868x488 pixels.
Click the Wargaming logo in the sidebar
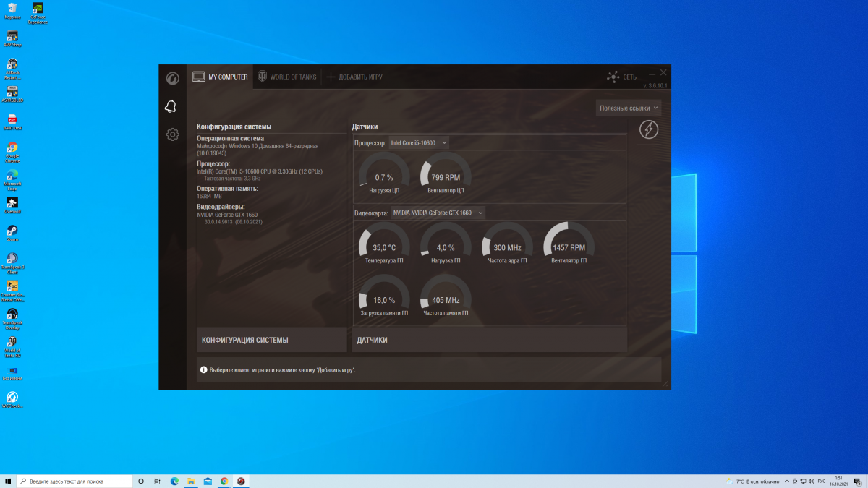click(172, 78)
